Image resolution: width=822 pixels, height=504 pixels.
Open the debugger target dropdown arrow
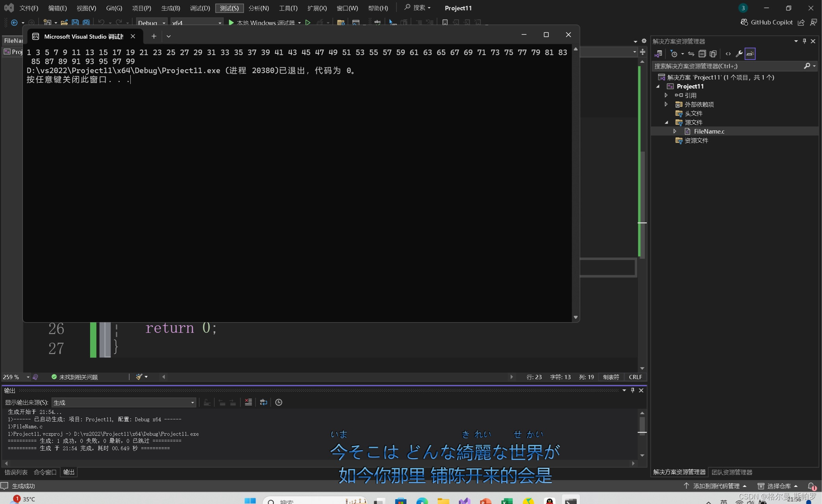(x=300, y=23)
